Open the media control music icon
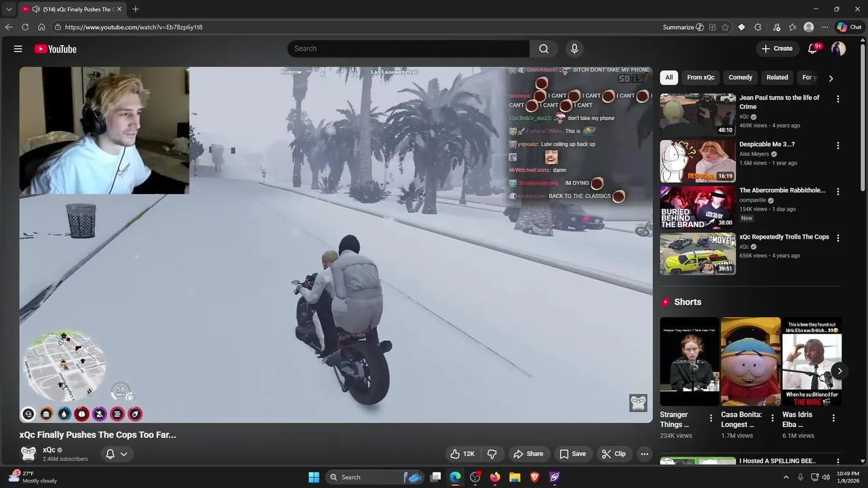The image size is (868, 488). point(776,27)
